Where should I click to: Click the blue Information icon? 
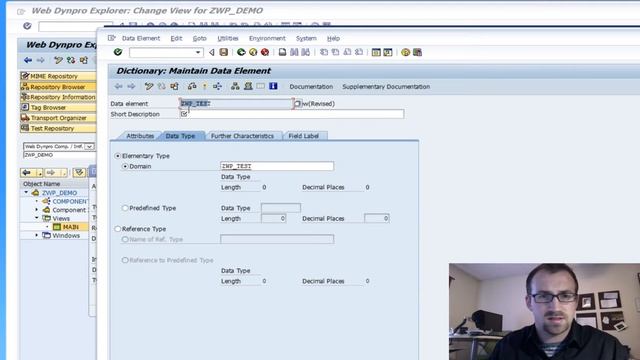(x=273, y=86)
